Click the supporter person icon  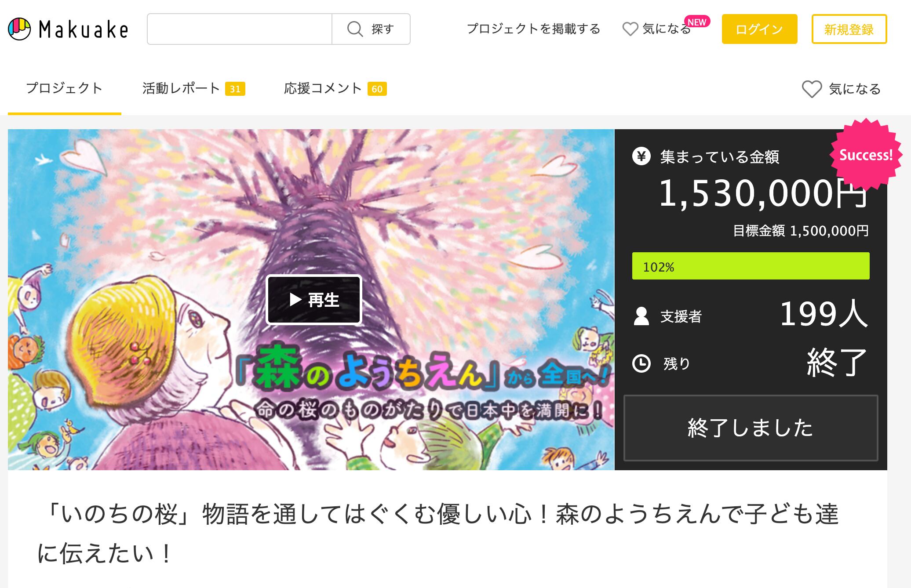pyautogui.click(x=641, y=316)
